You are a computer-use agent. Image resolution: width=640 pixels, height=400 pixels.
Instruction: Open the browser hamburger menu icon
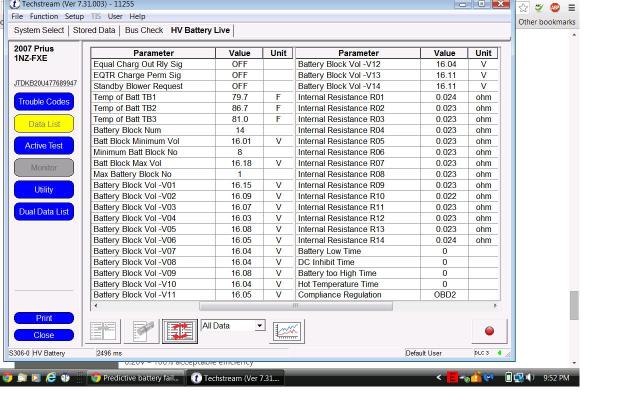[570, 7]
